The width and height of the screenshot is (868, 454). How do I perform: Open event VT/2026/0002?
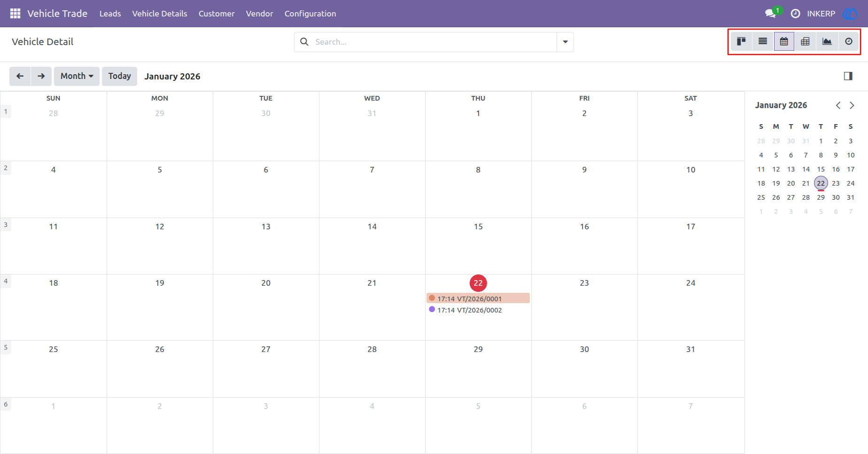point(478,310)
